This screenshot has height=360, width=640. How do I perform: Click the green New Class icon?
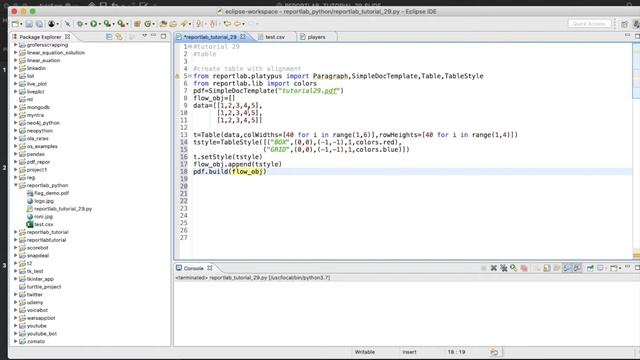(148, 24)
